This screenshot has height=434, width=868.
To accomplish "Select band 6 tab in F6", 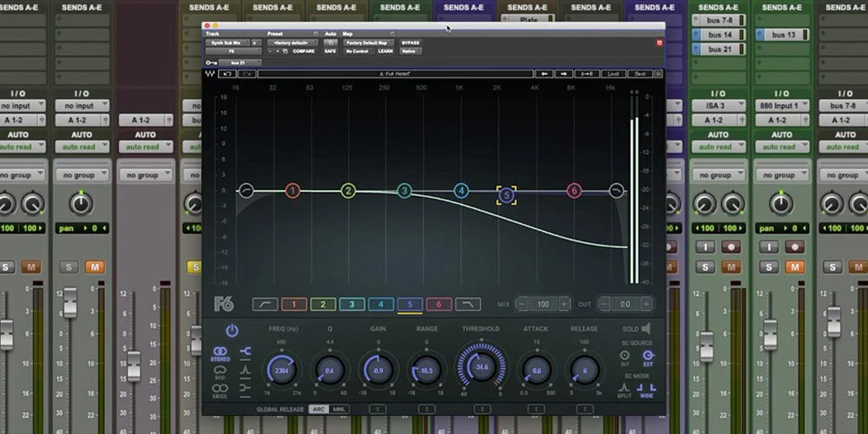I will (x=439, y=305).
